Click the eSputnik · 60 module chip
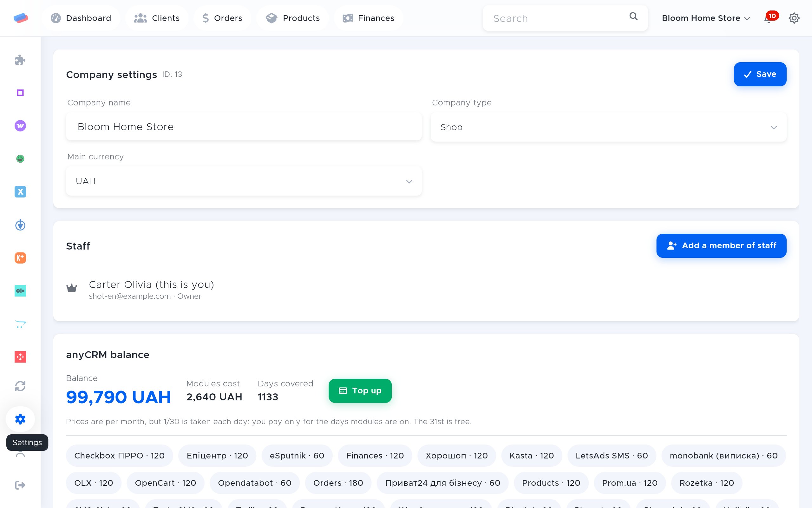The height and width of the screenshot is (508, 812). pos(297,456)
